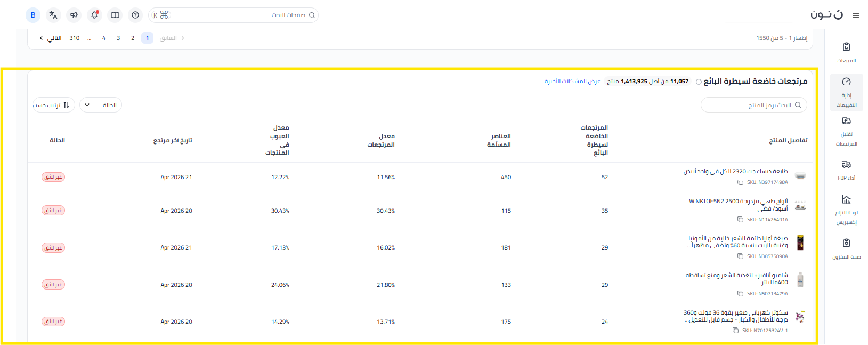Image resolution: width=868 pixels, height=345 pixels.
Task: Open the book guide icon
Action: click(x=115, y=15)
